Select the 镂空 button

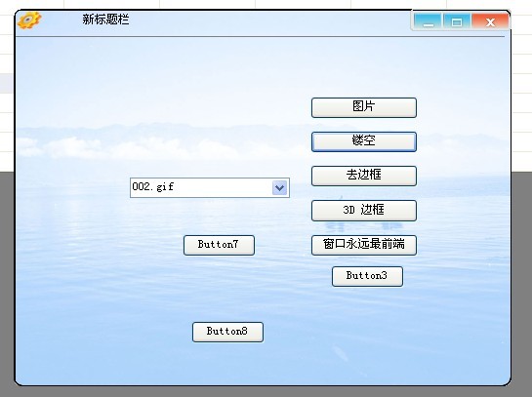click(364, 141)
